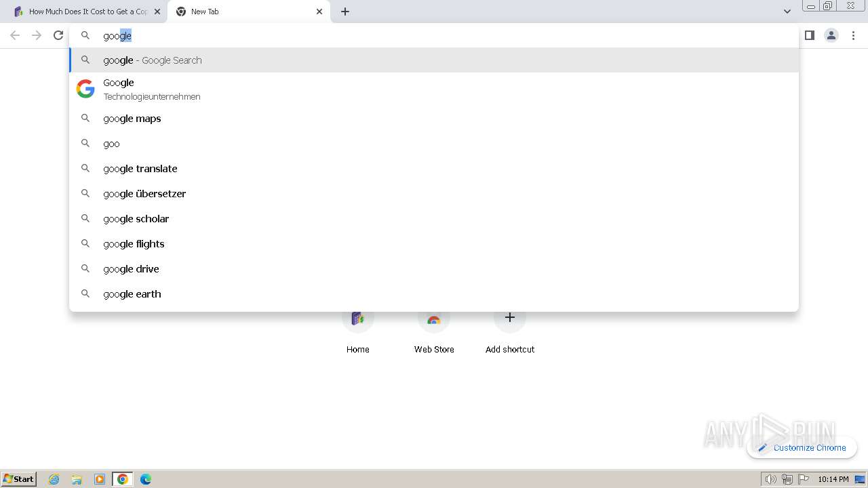Expand the tab search chevron
Viewport: 868px width, 488px height.
point(787,12)
